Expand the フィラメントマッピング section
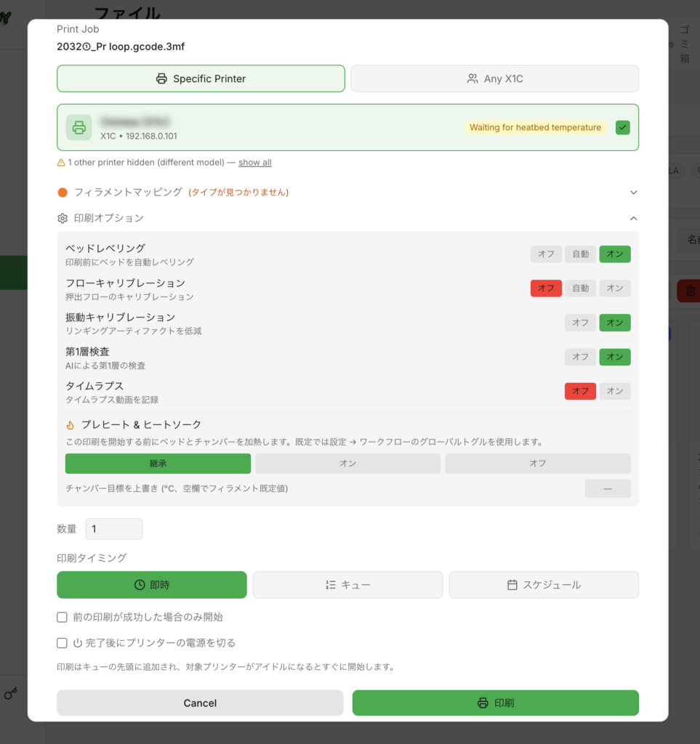The width and height of the screenshot is (700, 744). pyautogui.click(x=634, y=192)
